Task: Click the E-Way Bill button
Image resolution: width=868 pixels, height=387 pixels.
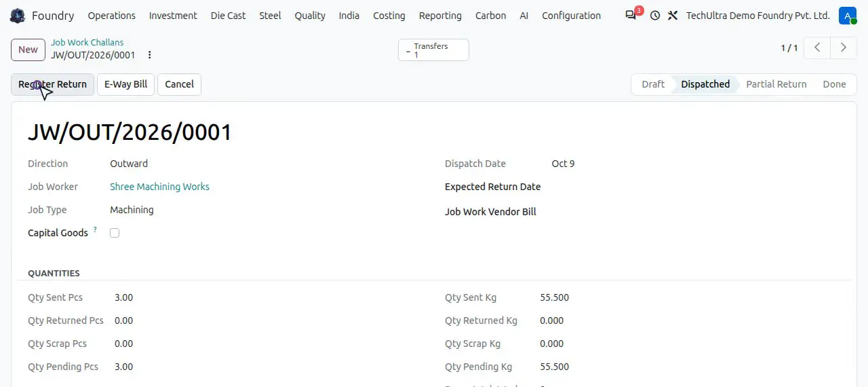Action: tap(125, 84)
